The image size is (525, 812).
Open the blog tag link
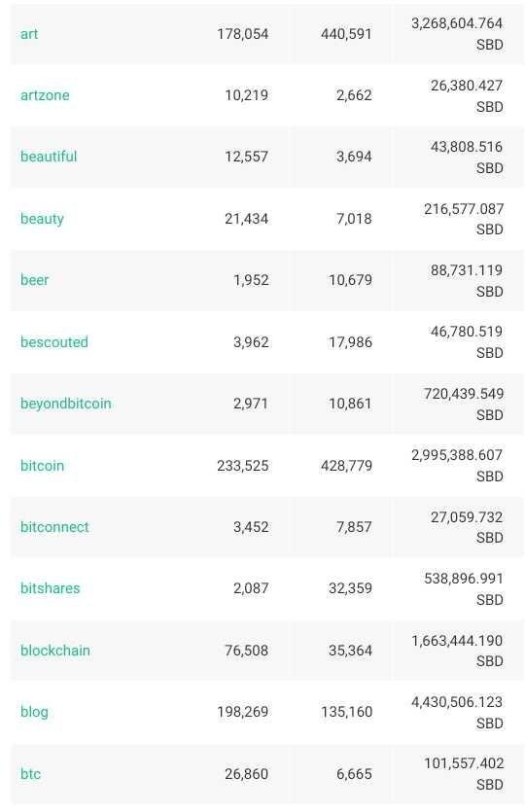pyautogui.click(x=34, y=712)
